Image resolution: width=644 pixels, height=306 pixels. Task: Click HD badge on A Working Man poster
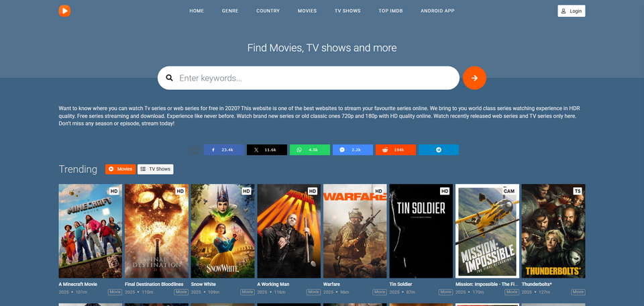pyautogui.click(x=312, y=191)
